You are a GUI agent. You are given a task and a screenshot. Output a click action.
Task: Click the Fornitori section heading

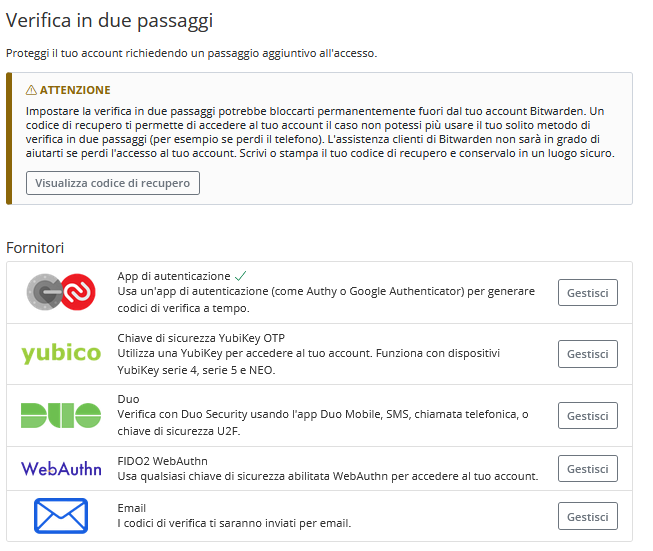(35, 247)
